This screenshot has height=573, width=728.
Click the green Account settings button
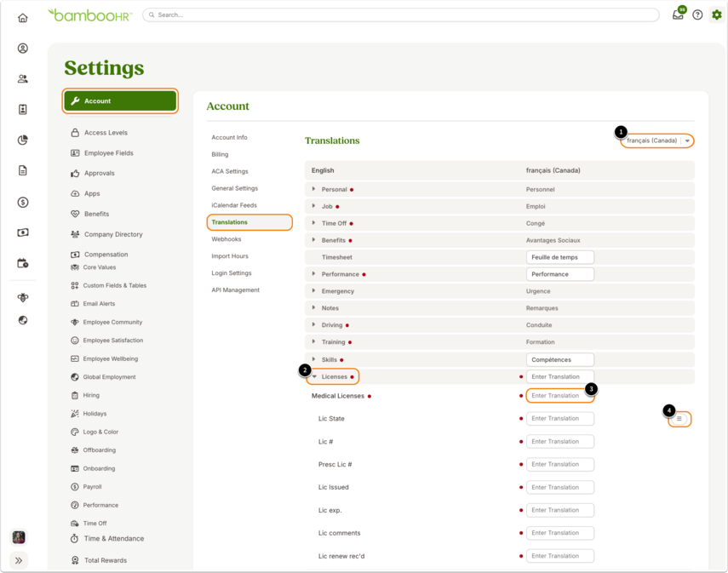pos(120,101)
